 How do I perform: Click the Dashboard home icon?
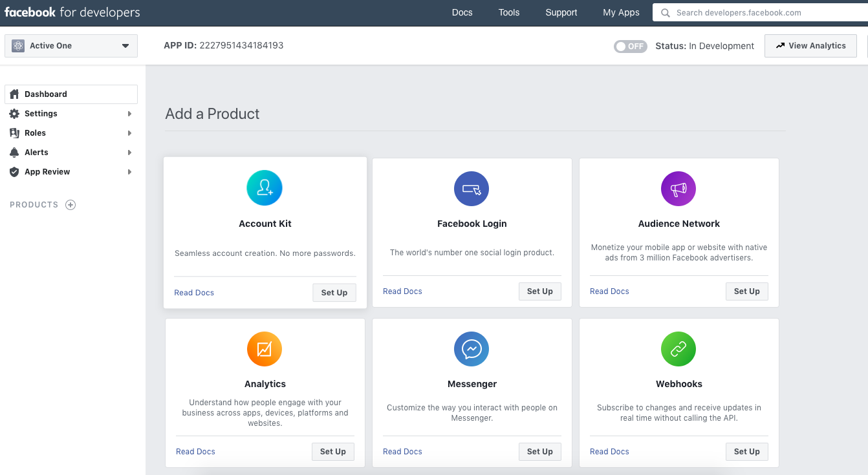[14, 94]
